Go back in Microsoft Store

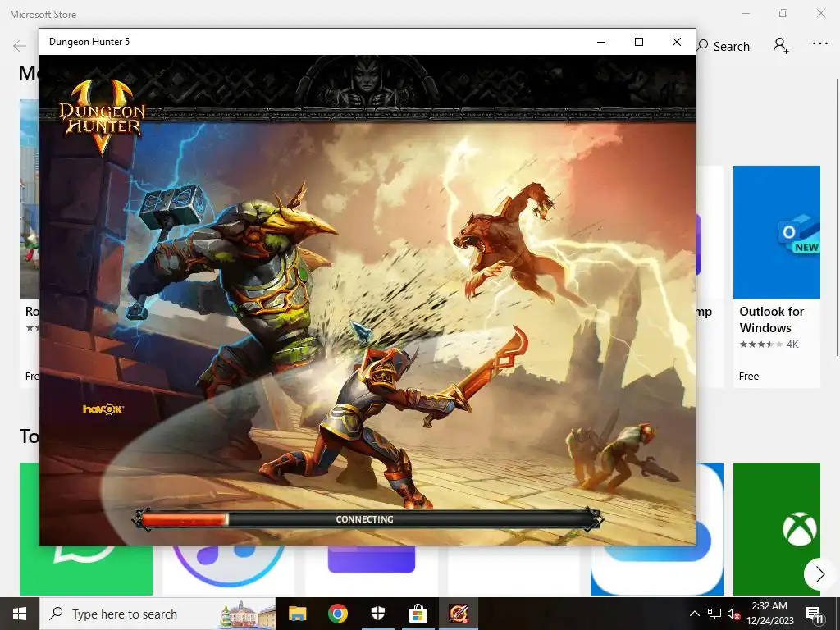click(x=20, y=46)
